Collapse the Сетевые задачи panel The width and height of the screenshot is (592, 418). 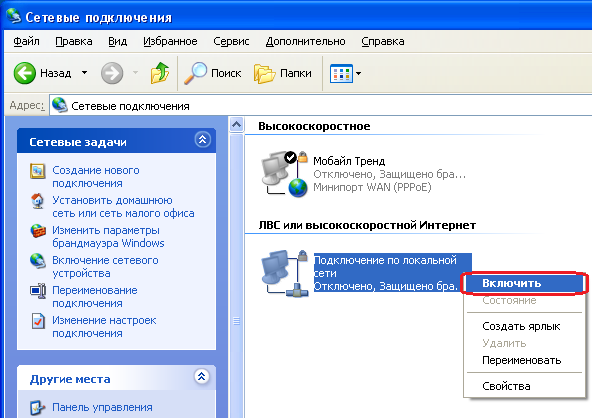click(x=202, y=140)
